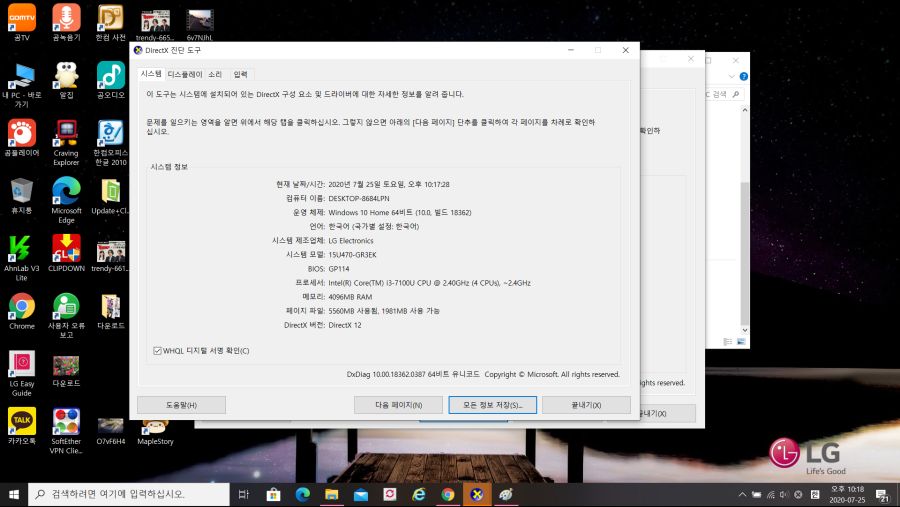Open the LG Easy Guide icon
900x507 pixels.
[x=22, y=373]
